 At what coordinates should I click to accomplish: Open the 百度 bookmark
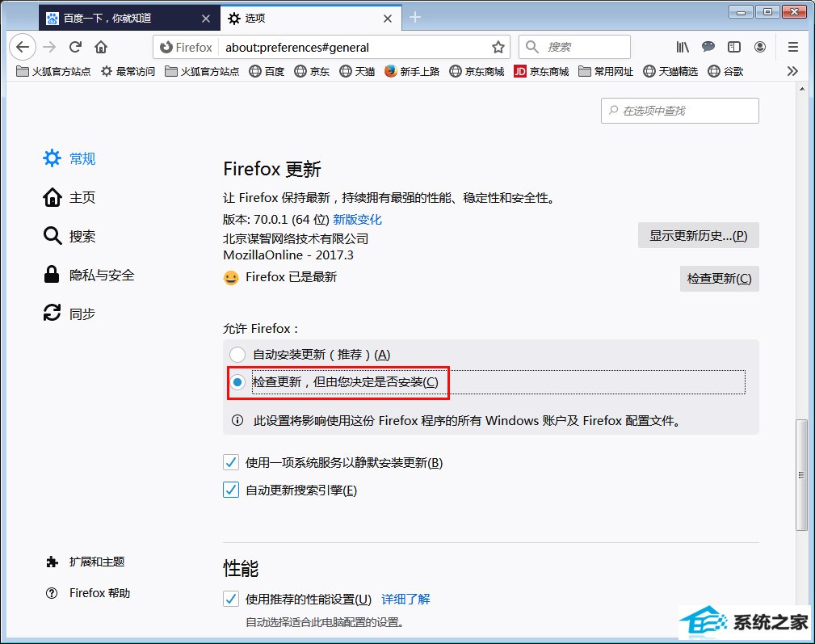coord(267,71)
